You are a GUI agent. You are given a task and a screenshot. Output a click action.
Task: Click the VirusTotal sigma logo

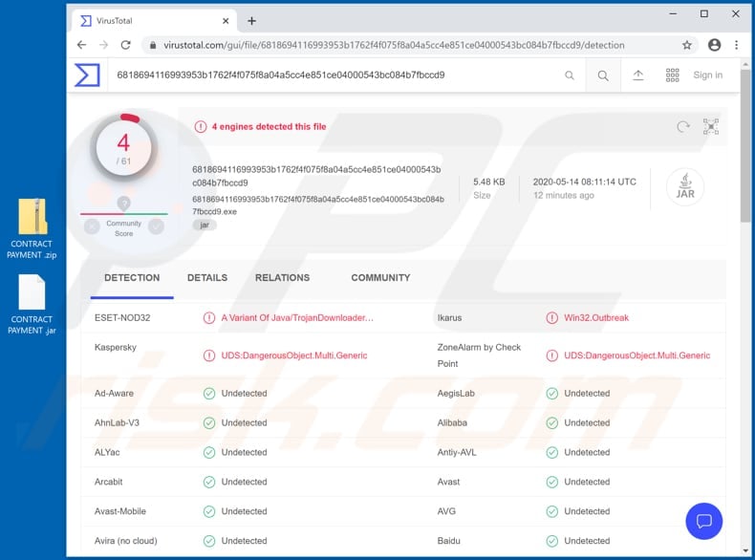87,75
